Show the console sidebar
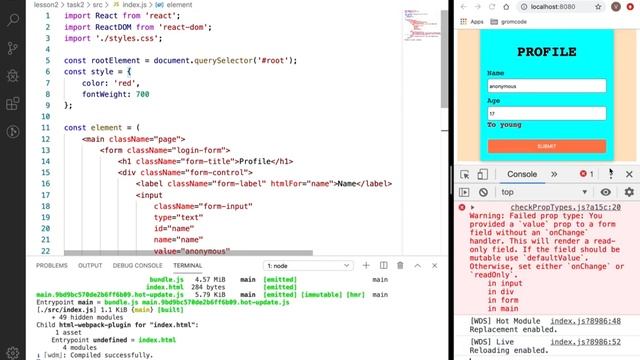This screenshot has height=360, width=640. pos(464,192)
